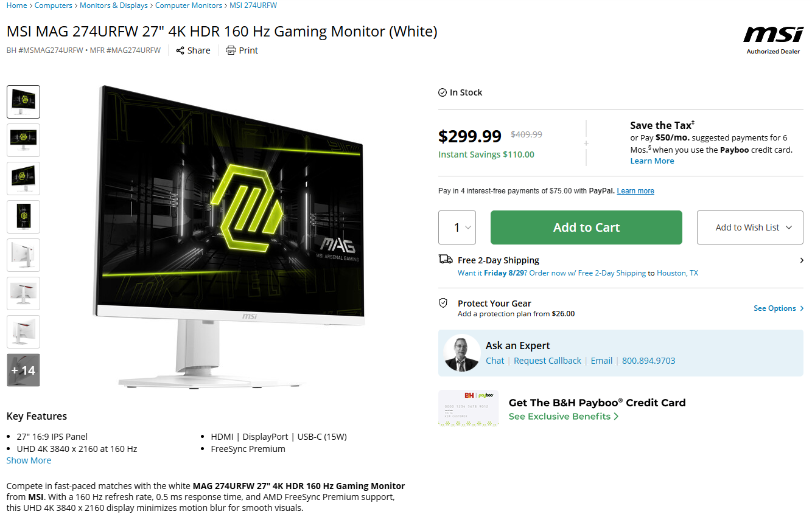
Task: Show More key features
Action: pos(29,460)
